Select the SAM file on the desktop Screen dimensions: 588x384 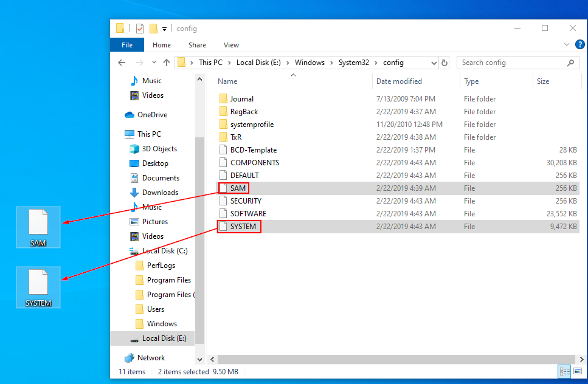click(x=38, y=227)
